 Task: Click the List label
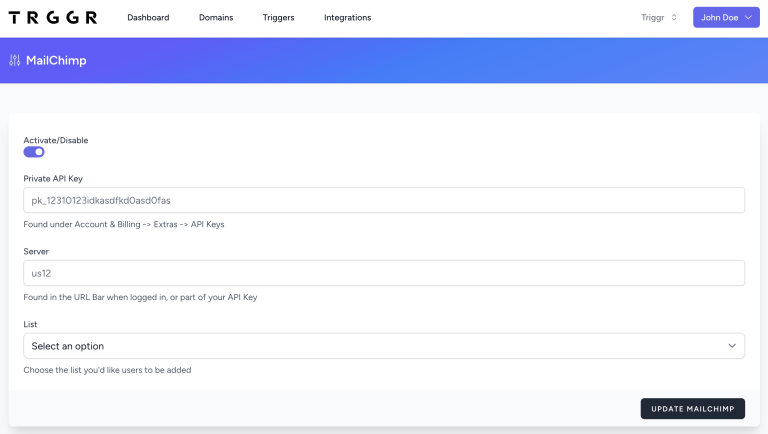(x=30, y=324)
